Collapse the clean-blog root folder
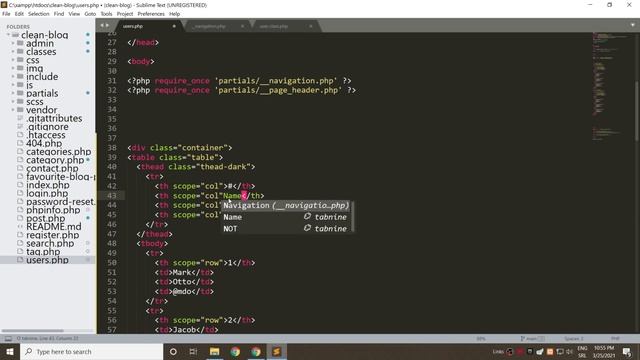 [9, 35]
